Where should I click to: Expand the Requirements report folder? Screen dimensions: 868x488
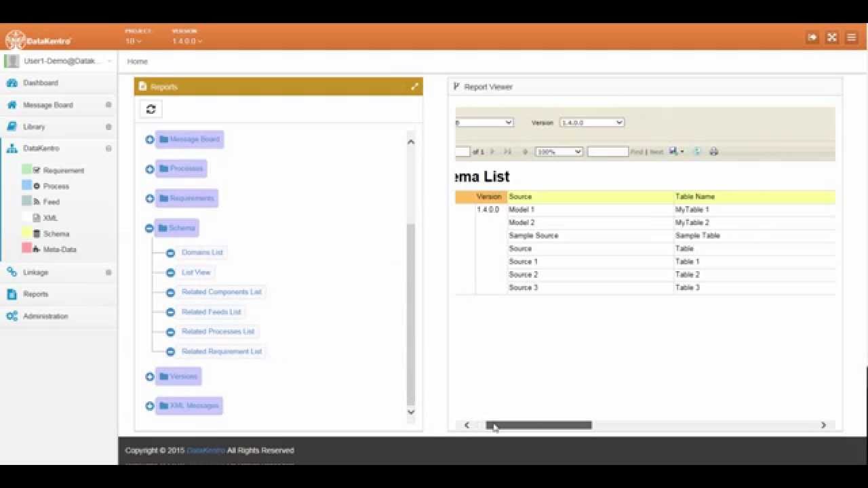coord(150,199)
